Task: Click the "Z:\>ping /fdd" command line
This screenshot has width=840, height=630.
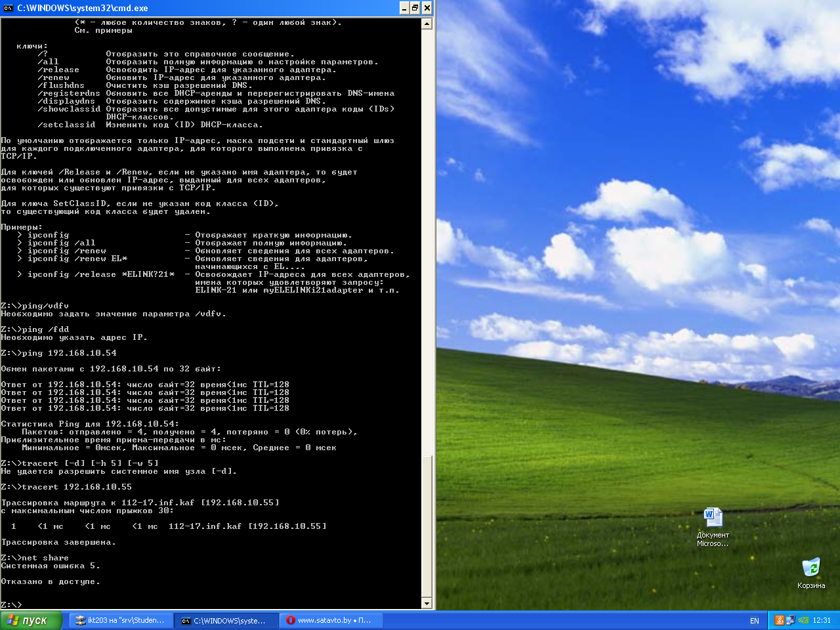Action: 35,329
